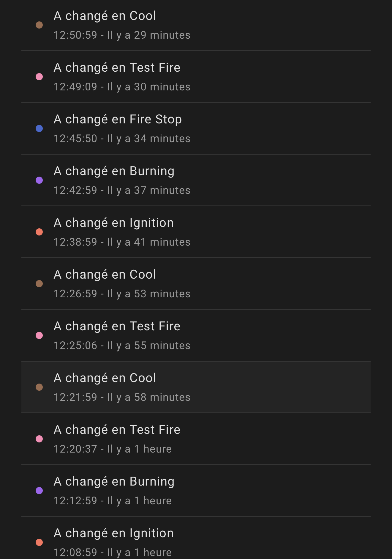Open the 'A changé en Fire Stop' entry
The width and height of the screenshot is (392, 559).
pos(196,128)
